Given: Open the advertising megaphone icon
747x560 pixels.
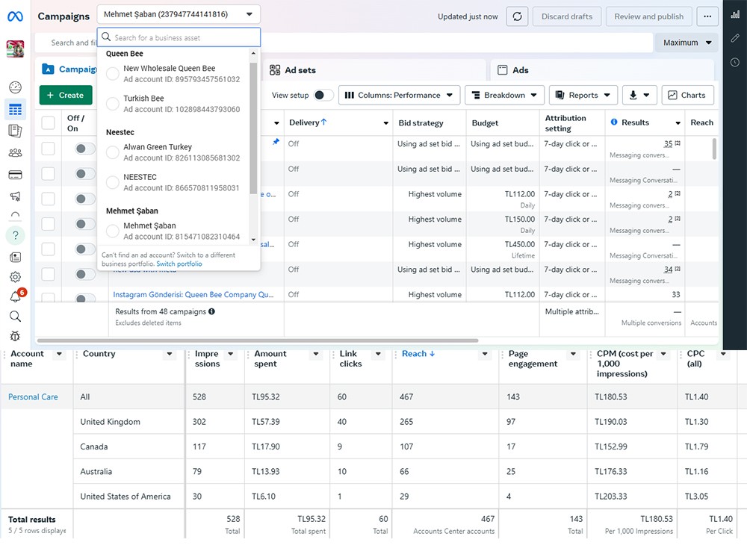Looking at the screenshot, I should [x=15, y=196].
